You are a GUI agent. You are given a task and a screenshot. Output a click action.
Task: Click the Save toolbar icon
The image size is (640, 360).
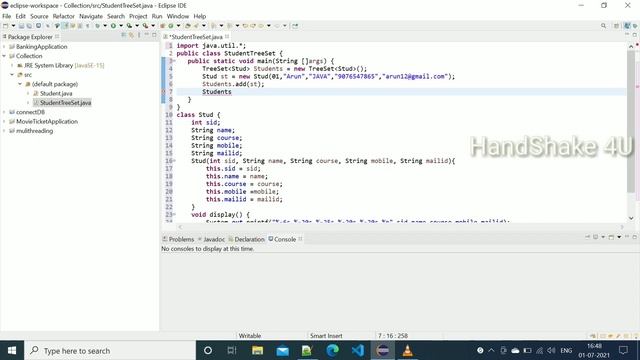pos(21,26)
